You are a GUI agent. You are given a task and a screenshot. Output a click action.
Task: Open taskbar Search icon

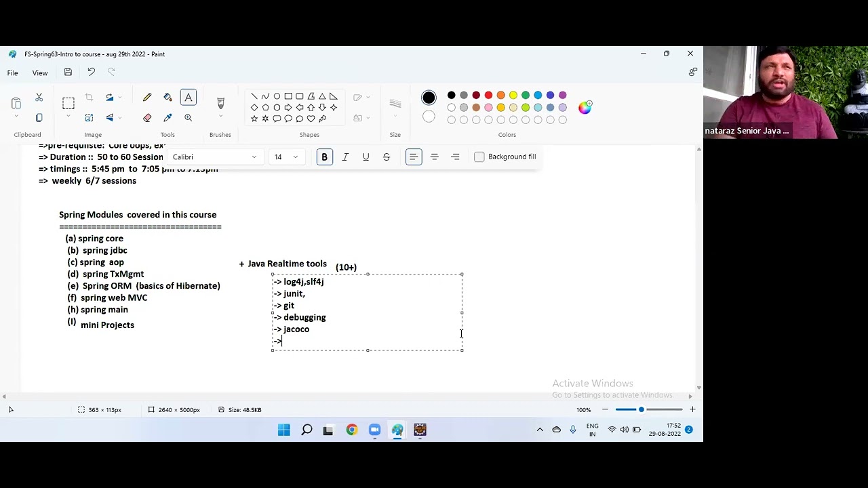tap(307, 430)
